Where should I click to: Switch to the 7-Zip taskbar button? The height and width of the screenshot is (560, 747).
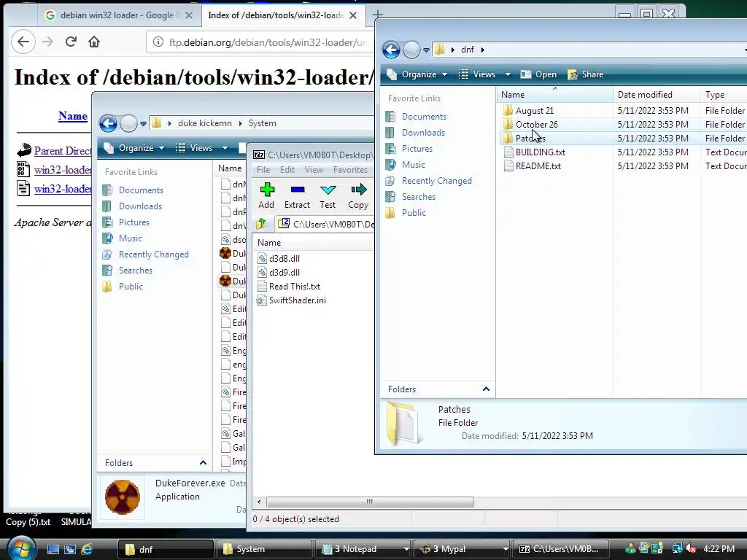click(562, 549)
